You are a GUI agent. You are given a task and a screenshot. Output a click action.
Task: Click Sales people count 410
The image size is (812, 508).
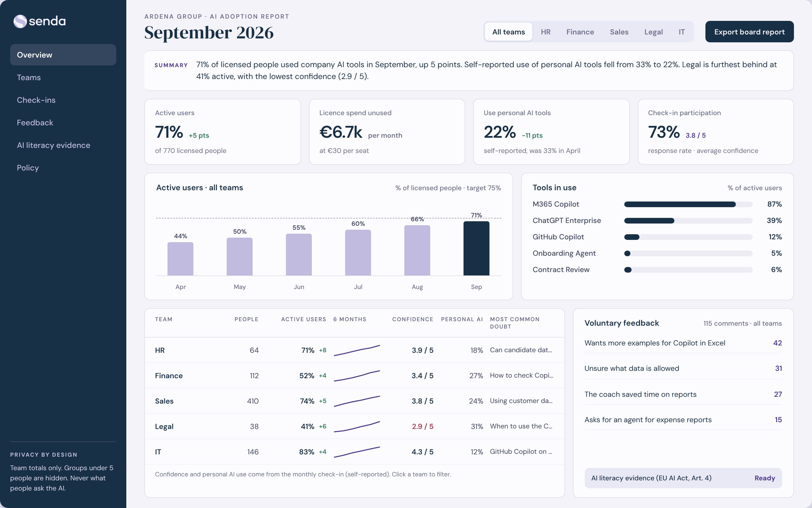coord(253,401)
